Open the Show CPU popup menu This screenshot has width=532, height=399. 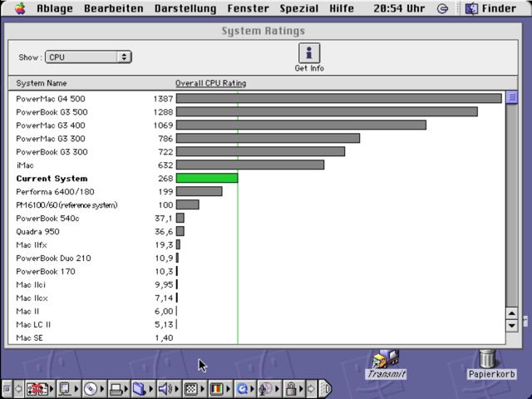pyautogui.click(x=88, y=57)
